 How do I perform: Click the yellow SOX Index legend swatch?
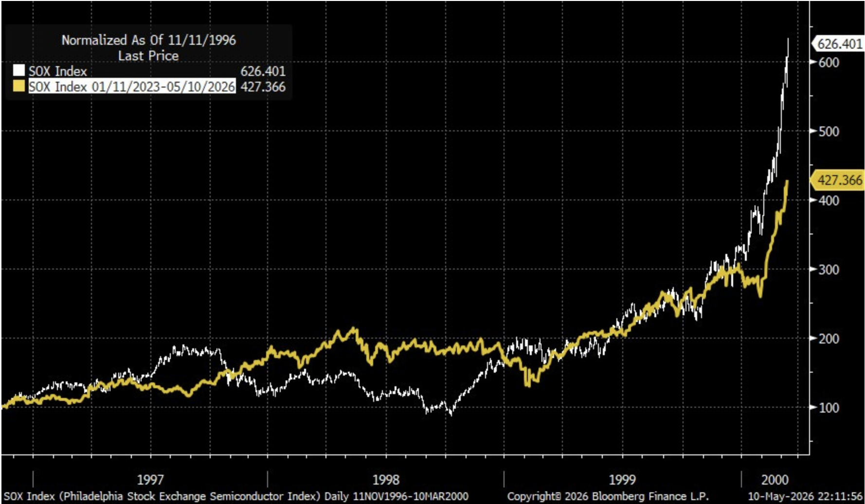coord(18,87)
